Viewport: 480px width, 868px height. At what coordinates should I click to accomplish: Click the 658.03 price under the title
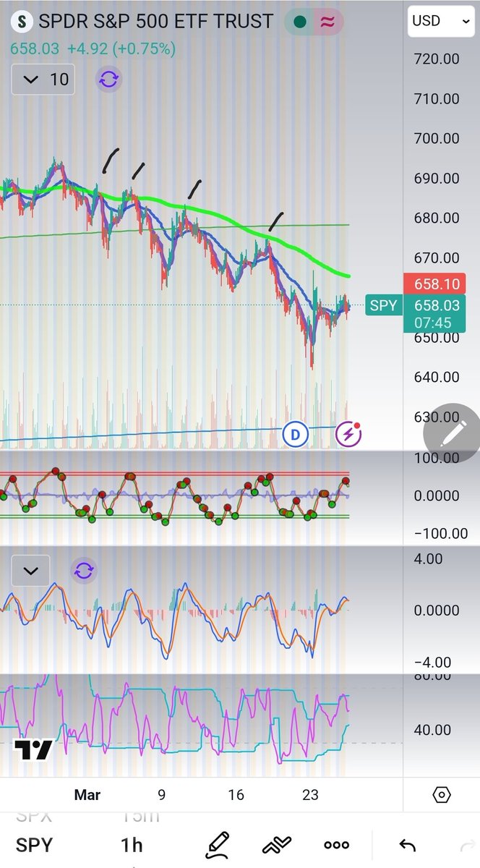35,49
